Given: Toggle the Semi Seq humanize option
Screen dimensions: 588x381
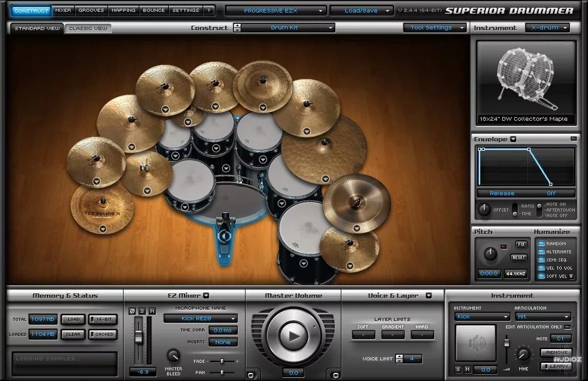Looking at the screenshot, I should (541, 260).
